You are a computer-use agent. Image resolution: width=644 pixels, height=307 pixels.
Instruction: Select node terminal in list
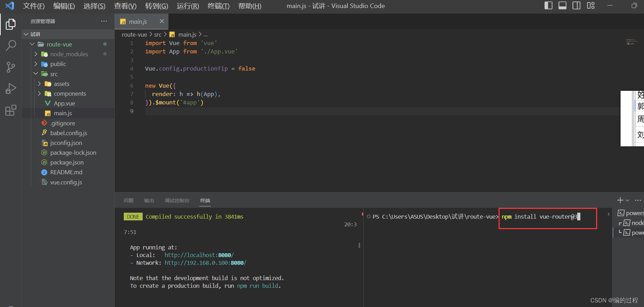[634, 223]
